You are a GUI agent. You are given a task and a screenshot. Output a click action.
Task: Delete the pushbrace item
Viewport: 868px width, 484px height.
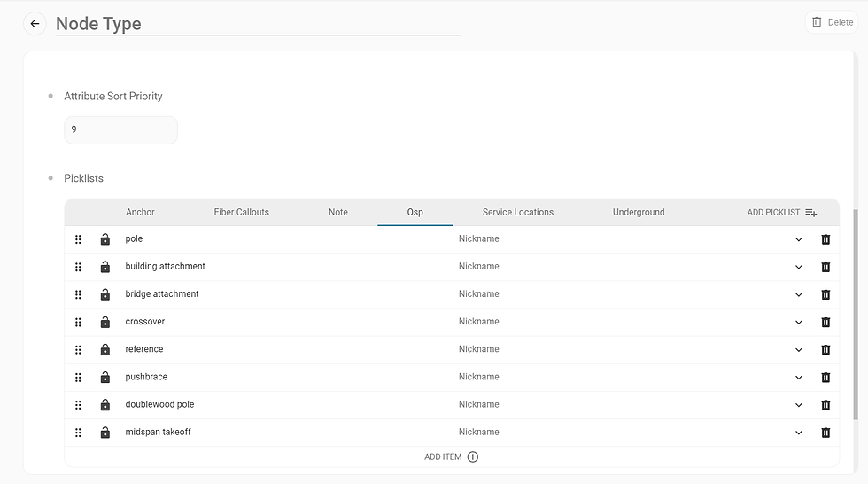pyautogui.click(x=825, y=377)
